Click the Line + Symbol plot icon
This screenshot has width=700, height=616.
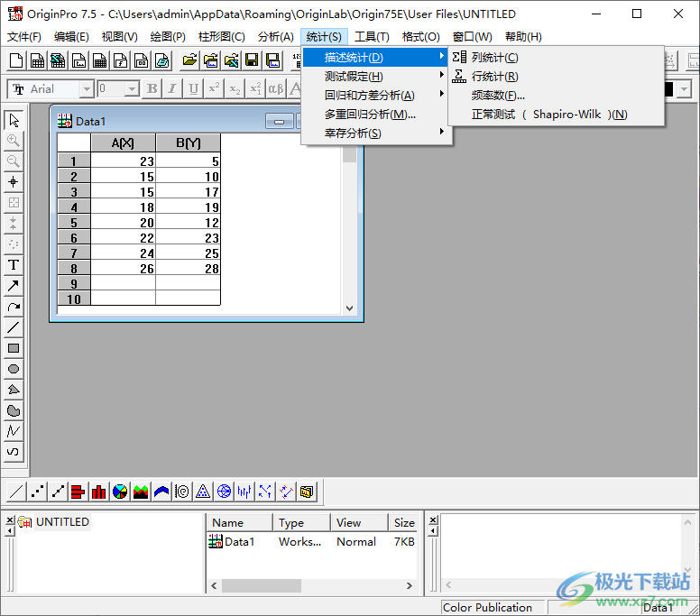coord(58,492)
